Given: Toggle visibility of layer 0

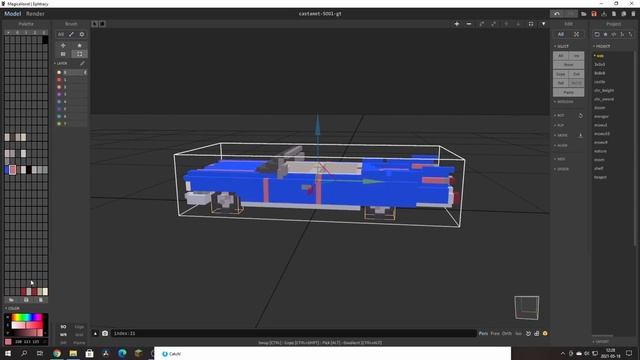Looking at the screenshot, I should [x=59, y=72].
